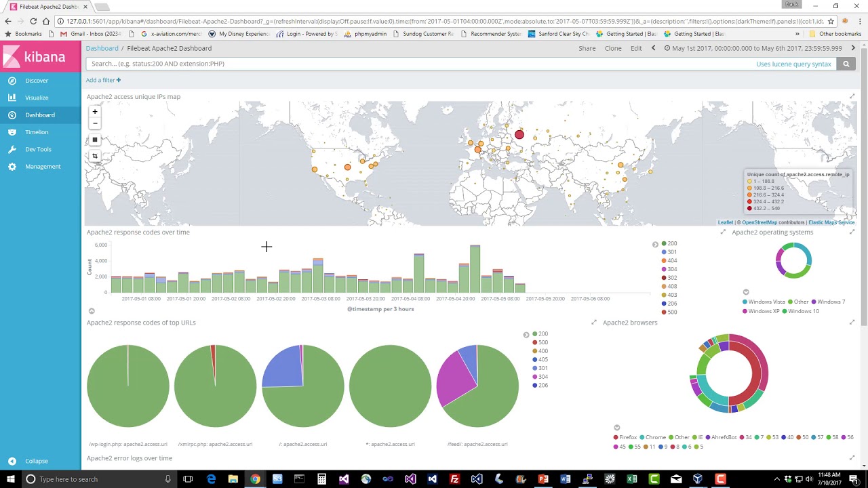
Task: Open the Visualize section
Action: [40, 98]
